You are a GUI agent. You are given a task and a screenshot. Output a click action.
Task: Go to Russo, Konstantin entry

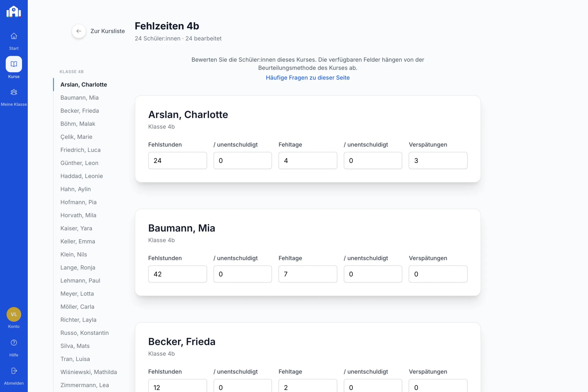[x=84, y=333]
